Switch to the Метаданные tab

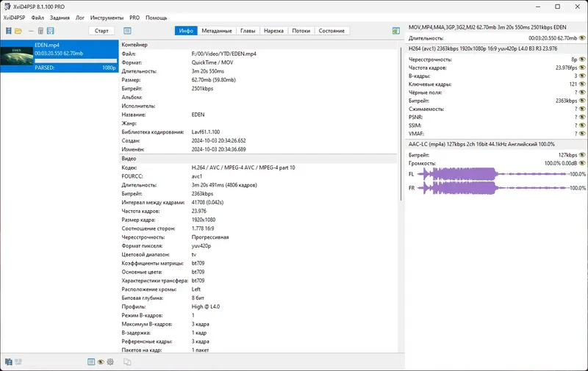[x=217, y=31]
